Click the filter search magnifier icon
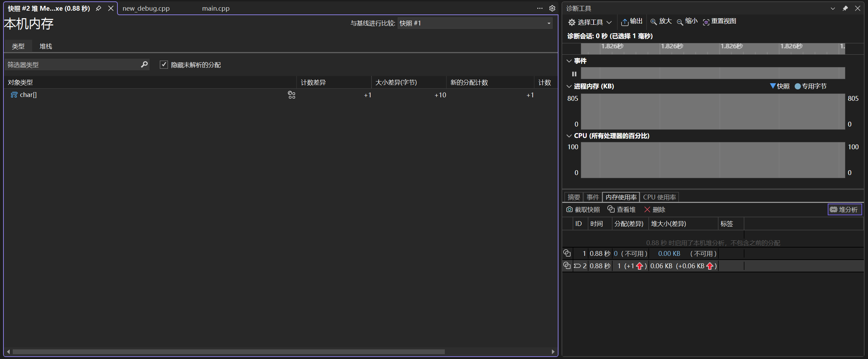 click(x=144, y=64)
